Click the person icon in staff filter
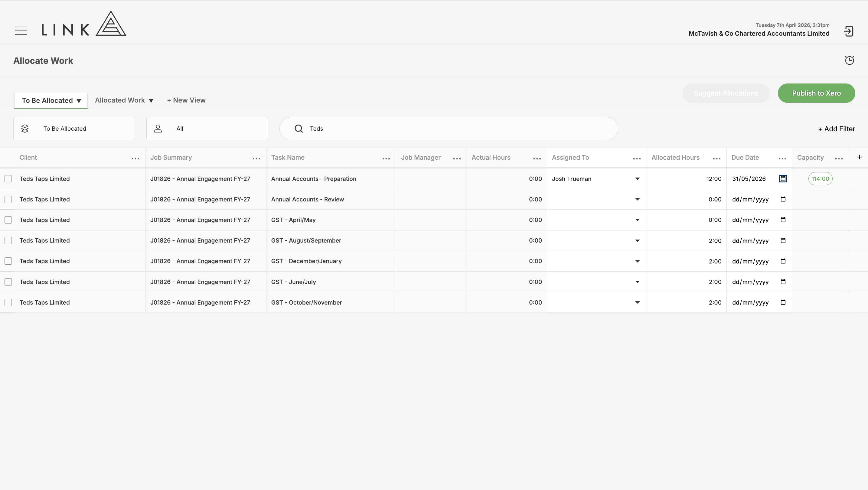868x490 pixels. 158,129
